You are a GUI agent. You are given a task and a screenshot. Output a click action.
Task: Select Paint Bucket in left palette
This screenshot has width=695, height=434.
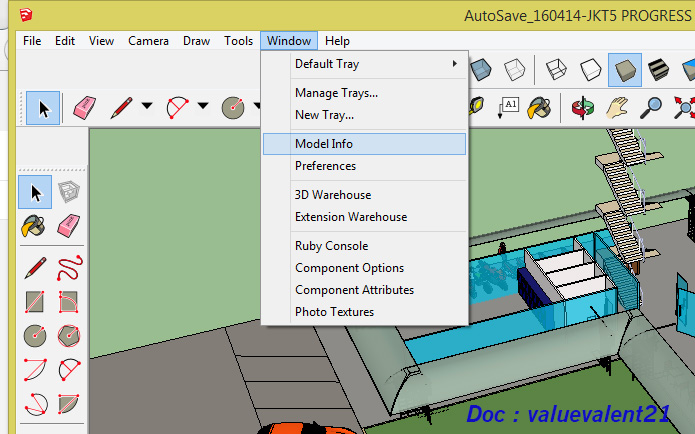pyautogui.click(x=34, y=226)
